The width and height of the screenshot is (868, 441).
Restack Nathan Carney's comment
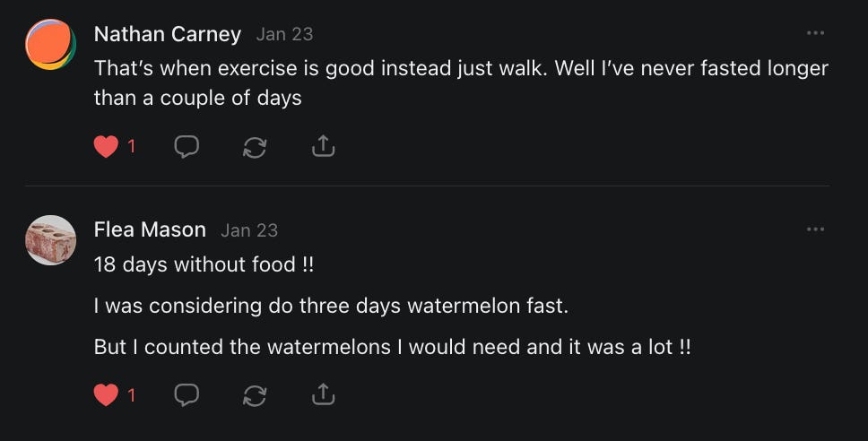coord(255,147)
